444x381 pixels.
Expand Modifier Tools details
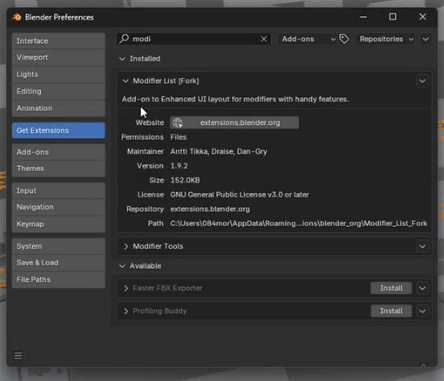click(126, 246)
